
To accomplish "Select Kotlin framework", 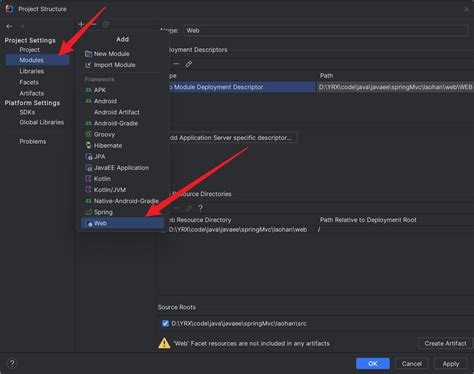I will click(122, 179).
